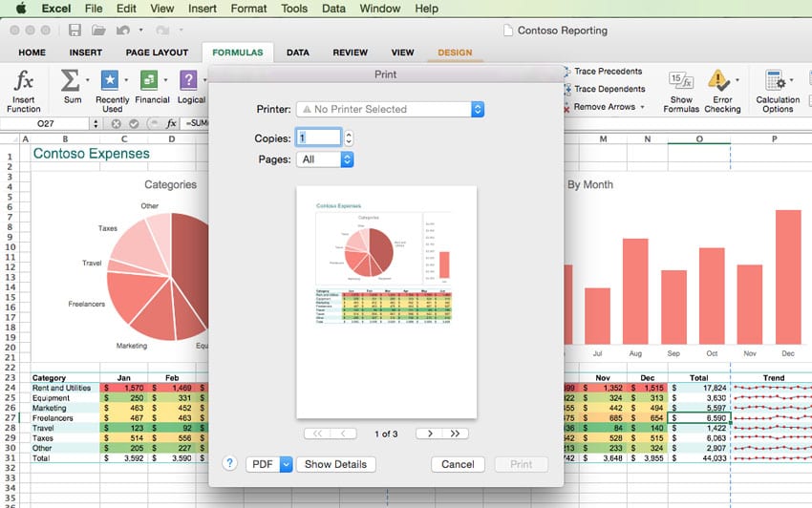Click the Copies stepper arrows
This screenshot has height=508, width=812.
[349, 138]
